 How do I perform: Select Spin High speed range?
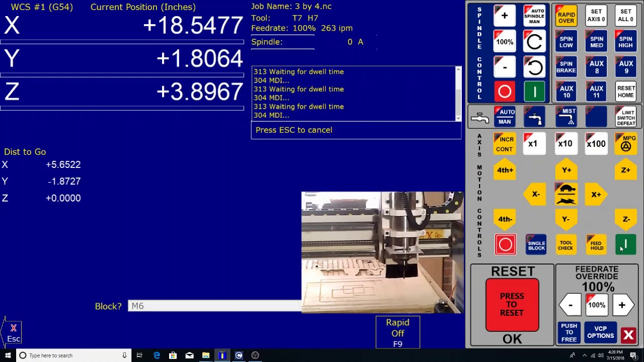(x=626, y=42)
